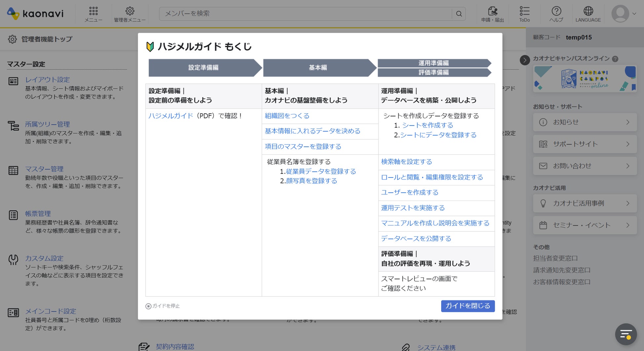Click the 所属ツリー管理 icon
The width and height of the screenshot is (644, 351).
13,126
